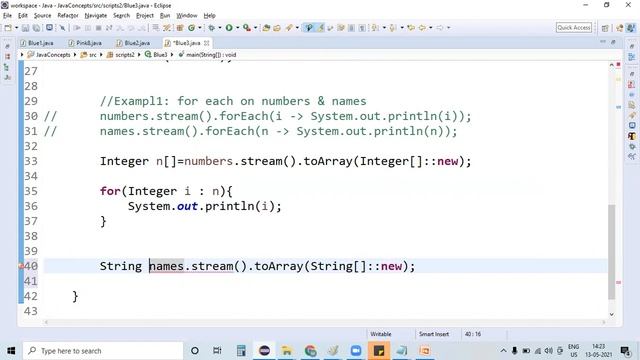Click the Run Last Tool icon
Viewport: 640px width, 360px height.
click(247, 28)
